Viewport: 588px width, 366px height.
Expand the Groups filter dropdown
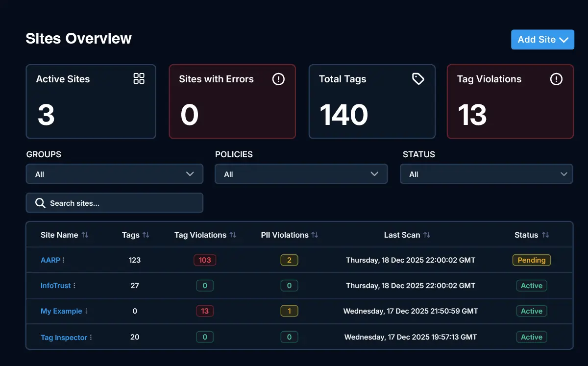(x=114, y=174)
